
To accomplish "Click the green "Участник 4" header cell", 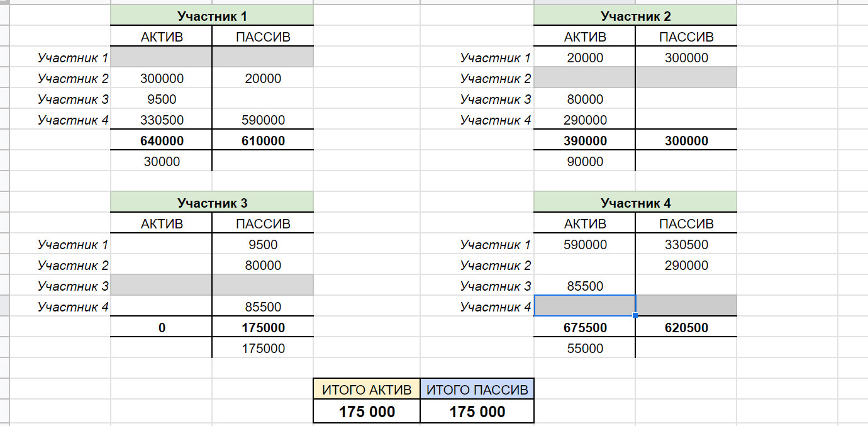I will coord(635,203).
